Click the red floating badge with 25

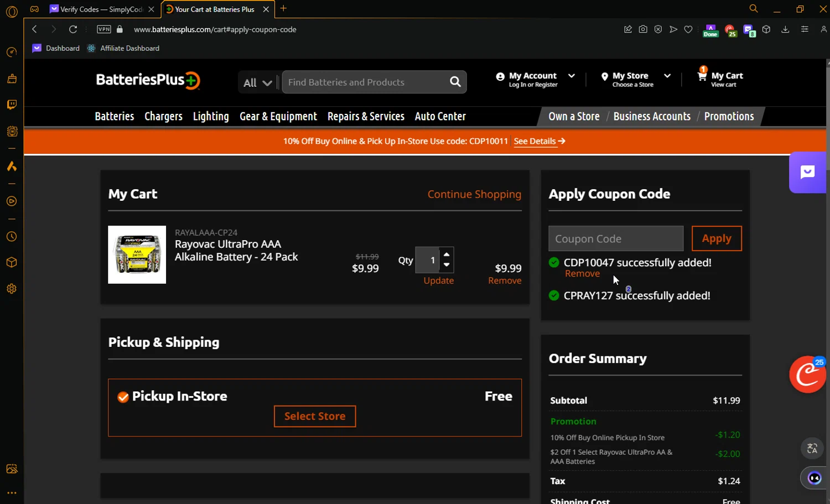click(x=808, y=375)
